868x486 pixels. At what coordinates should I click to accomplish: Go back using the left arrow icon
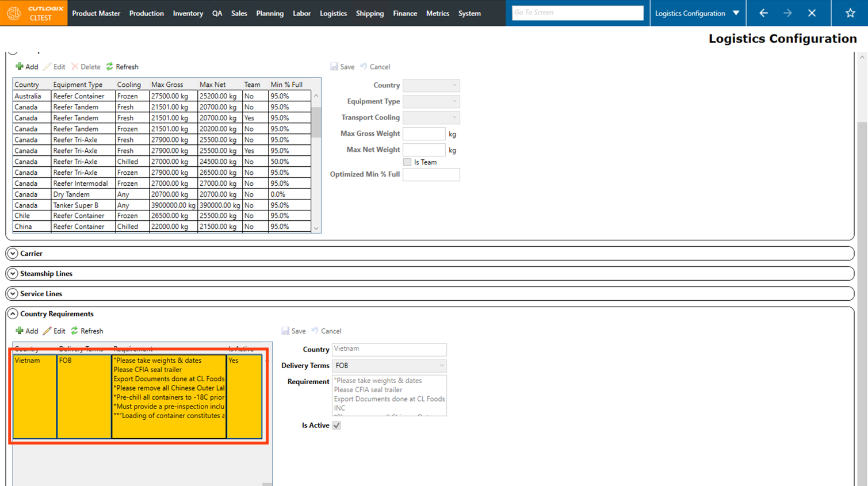(x=763, y=13)
